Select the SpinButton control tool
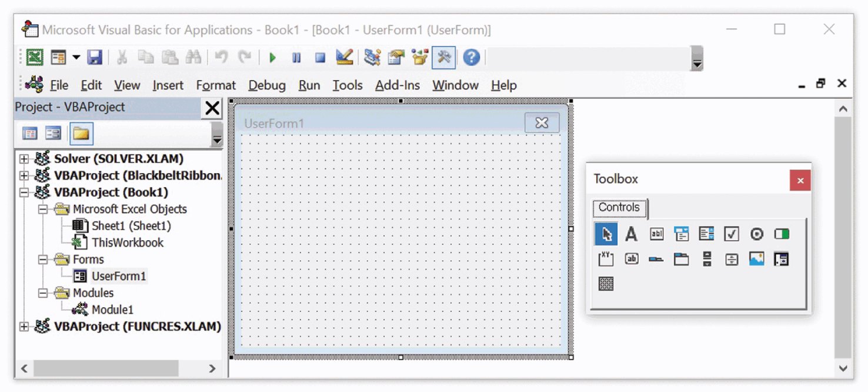868x392 pixels. (732, 259)
